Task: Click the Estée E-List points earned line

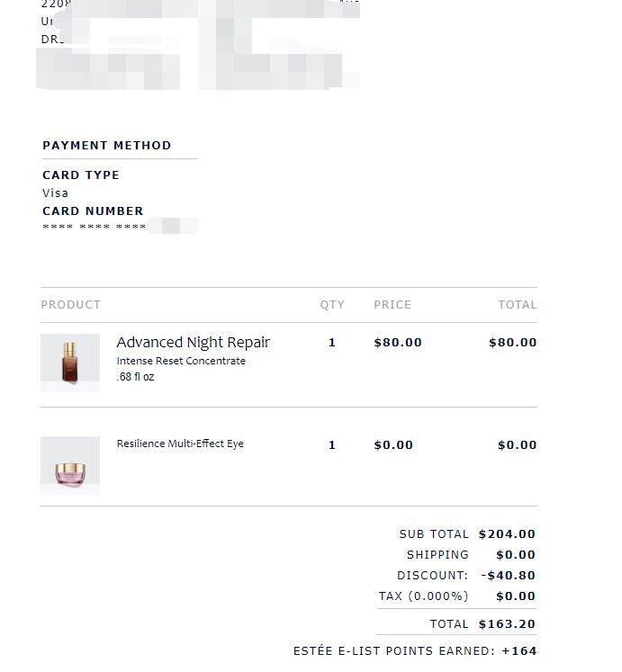Action: click(x=415, y=651)
